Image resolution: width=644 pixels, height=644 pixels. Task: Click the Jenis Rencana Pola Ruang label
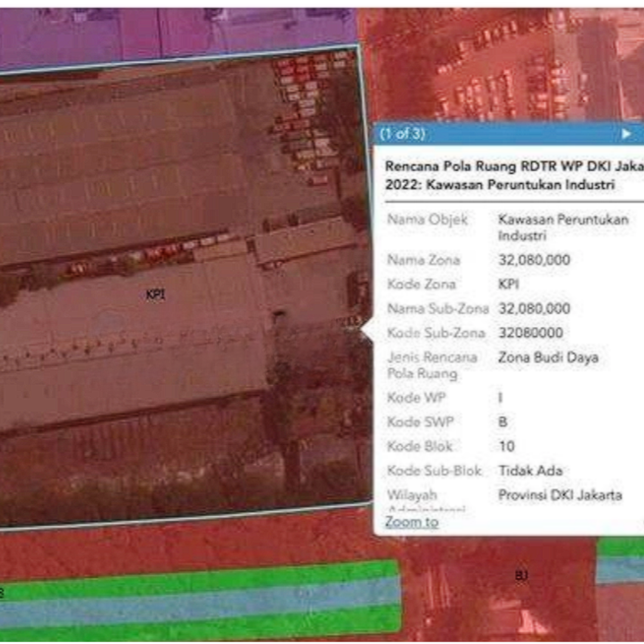tap(432, 366)
